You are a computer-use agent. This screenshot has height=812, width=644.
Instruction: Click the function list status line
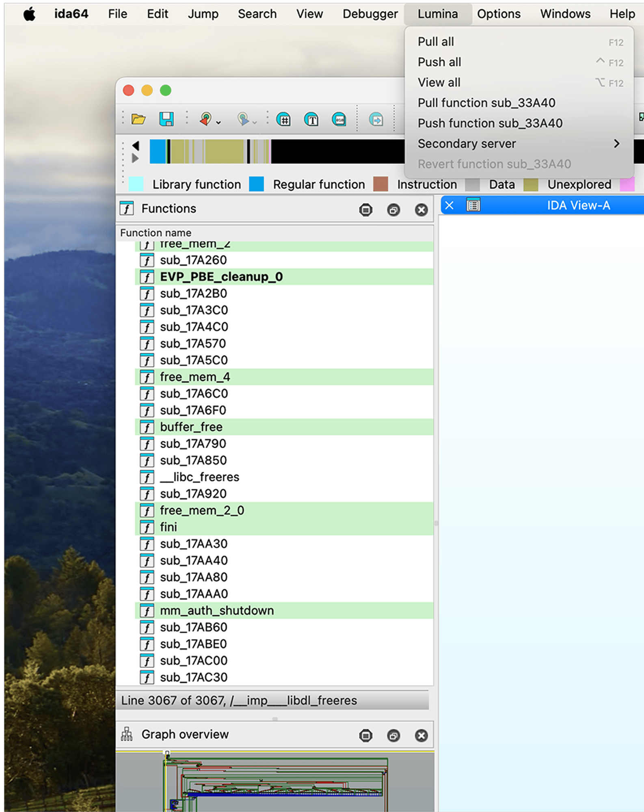tap(272, 700)
